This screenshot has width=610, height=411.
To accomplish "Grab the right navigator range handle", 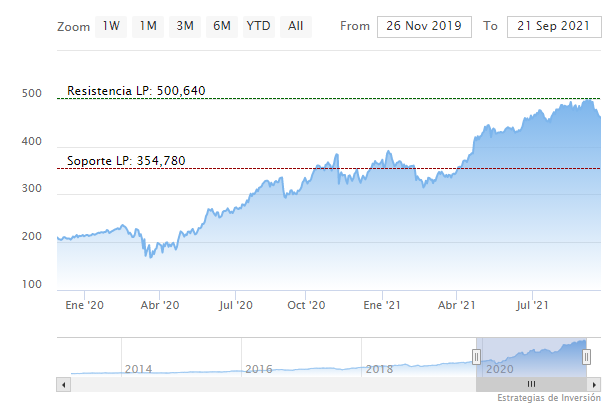I will click(586, 356).
